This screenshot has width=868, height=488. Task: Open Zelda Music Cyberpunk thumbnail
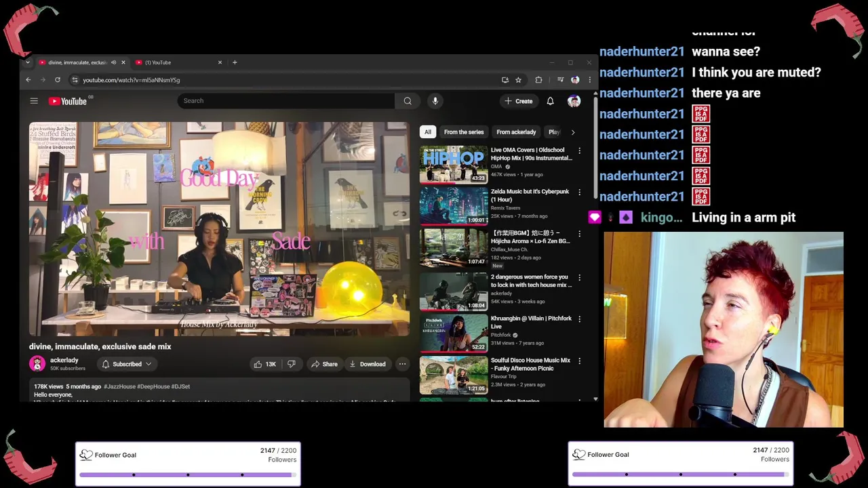454,207
